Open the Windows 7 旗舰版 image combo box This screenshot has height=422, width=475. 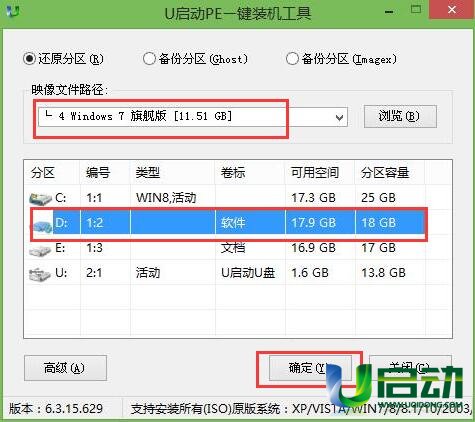point(193,117)
